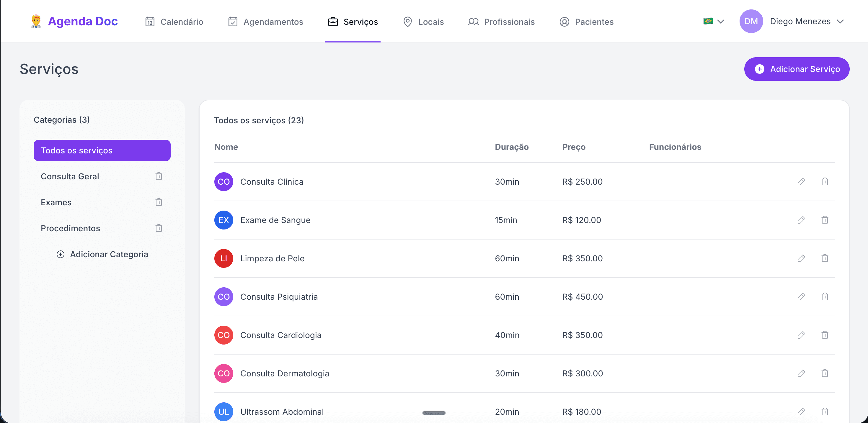Screen dimensions: 868x423
Task: Delete the Consulta Geral category
Action: [159, 176]
